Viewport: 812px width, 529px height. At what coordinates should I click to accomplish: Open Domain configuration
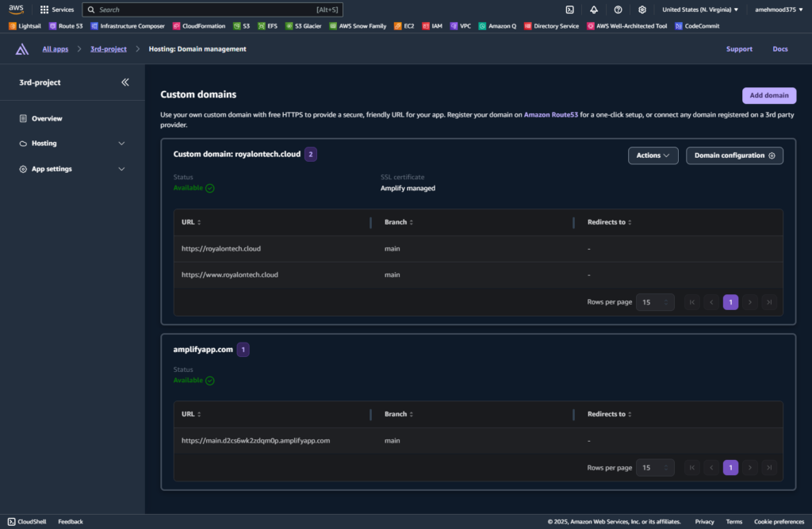734,155
